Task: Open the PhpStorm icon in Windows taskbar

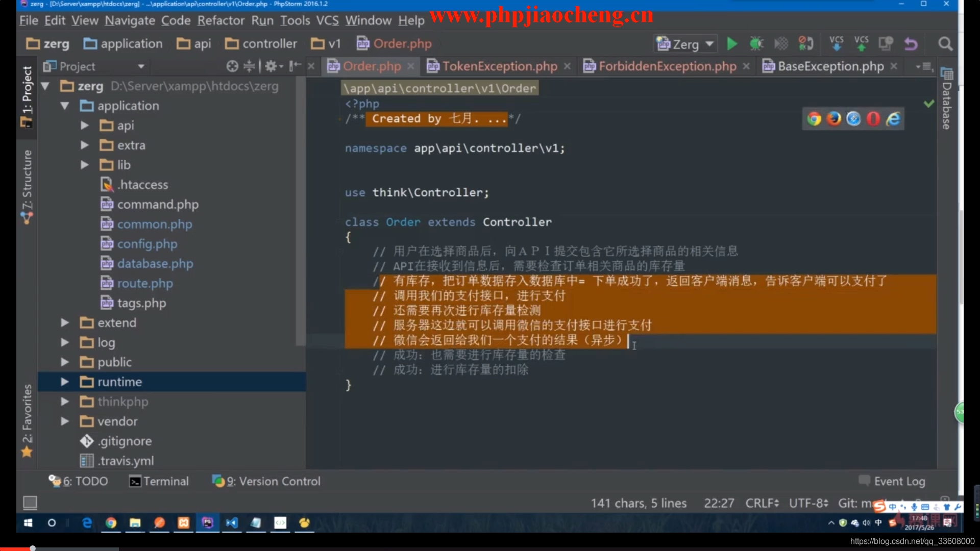Action: click(x=207, y=523)
